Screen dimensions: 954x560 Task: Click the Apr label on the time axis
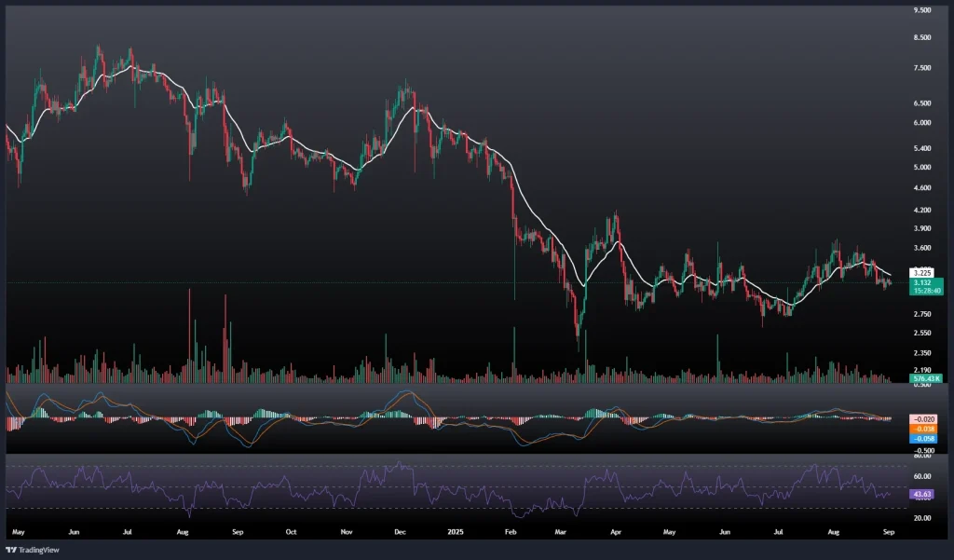(x=616, y=530)
